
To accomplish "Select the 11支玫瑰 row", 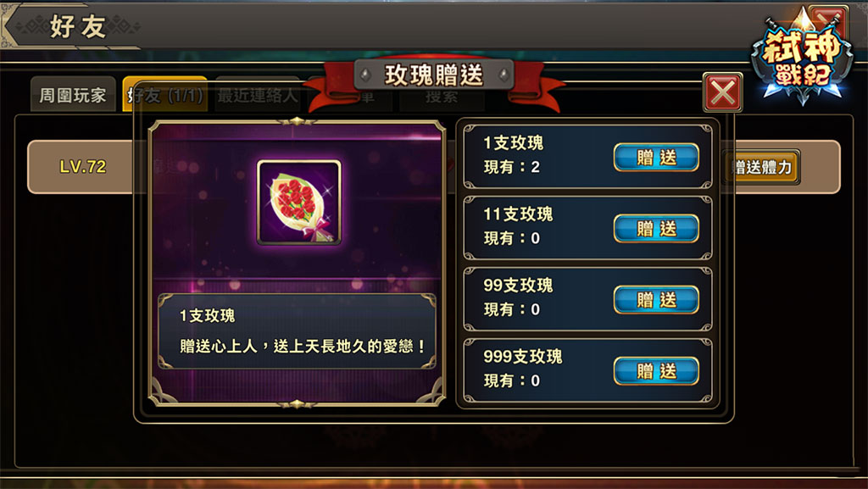I will tap(587, 228).
